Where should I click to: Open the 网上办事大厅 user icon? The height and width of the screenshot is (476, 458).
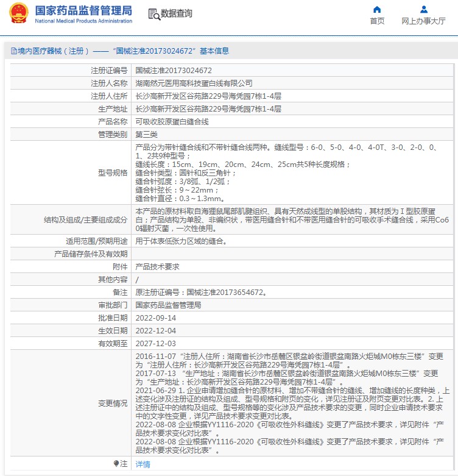(424, 9)
